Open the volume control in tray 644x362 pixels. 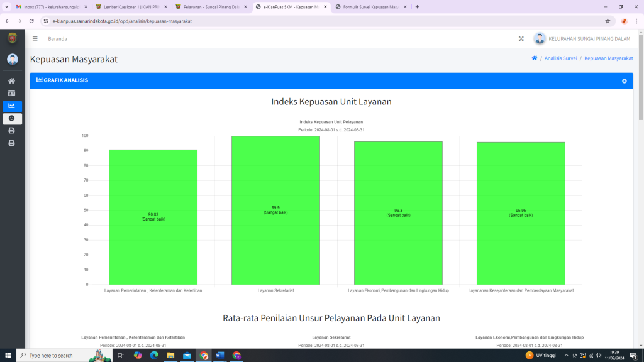599,356
